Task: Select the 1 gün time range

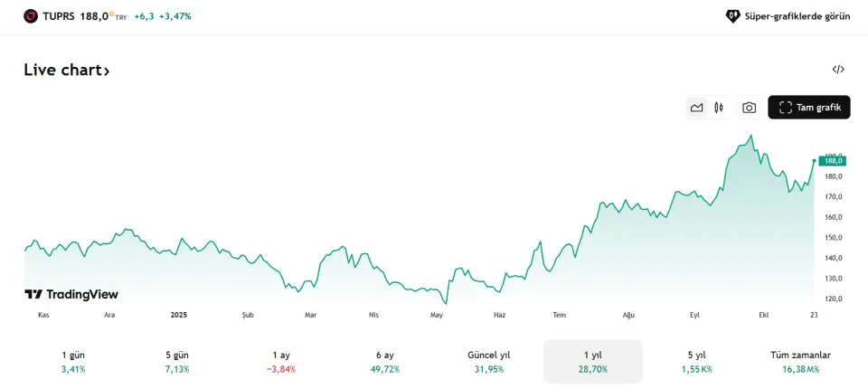Action: click(x=72, y=362)
